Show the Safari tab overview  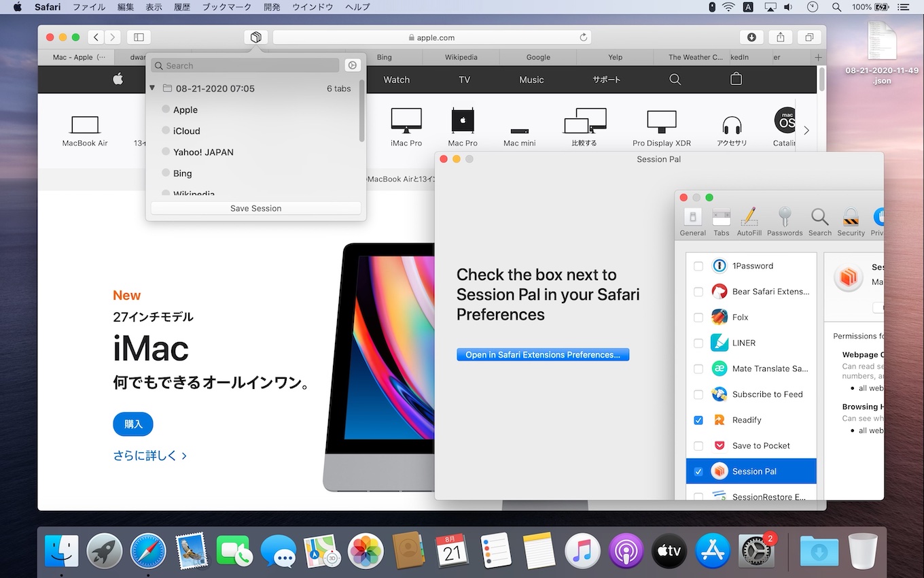[x=809, y=37]
